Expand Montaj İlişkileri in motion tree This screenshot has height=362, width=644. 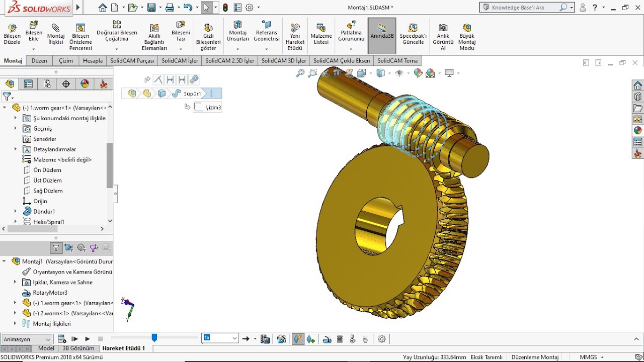click(15, 323)
